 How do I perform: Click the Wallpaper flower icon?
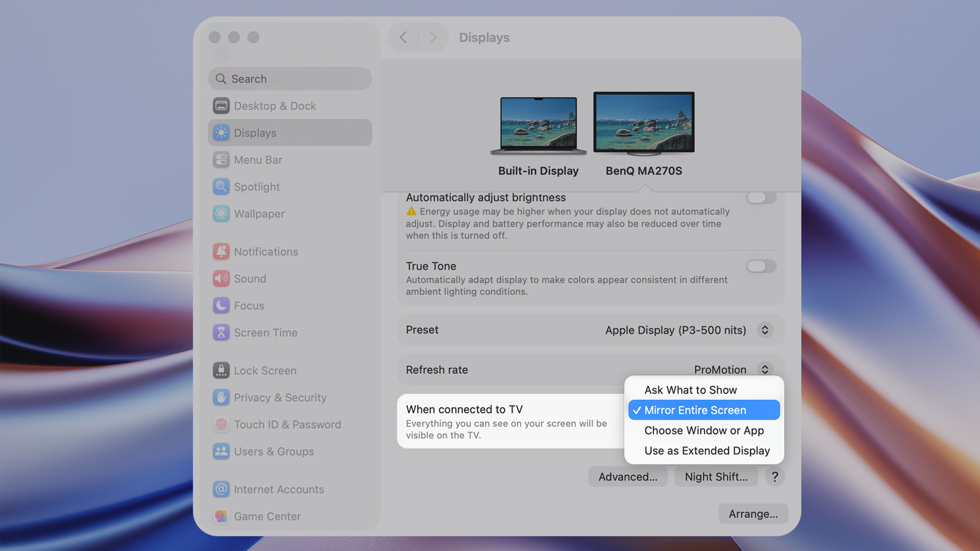click(x=221, y=214)
